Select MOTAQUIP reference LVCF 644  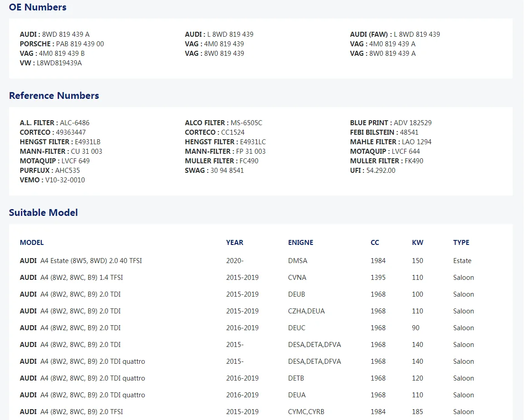pos(385,151)
